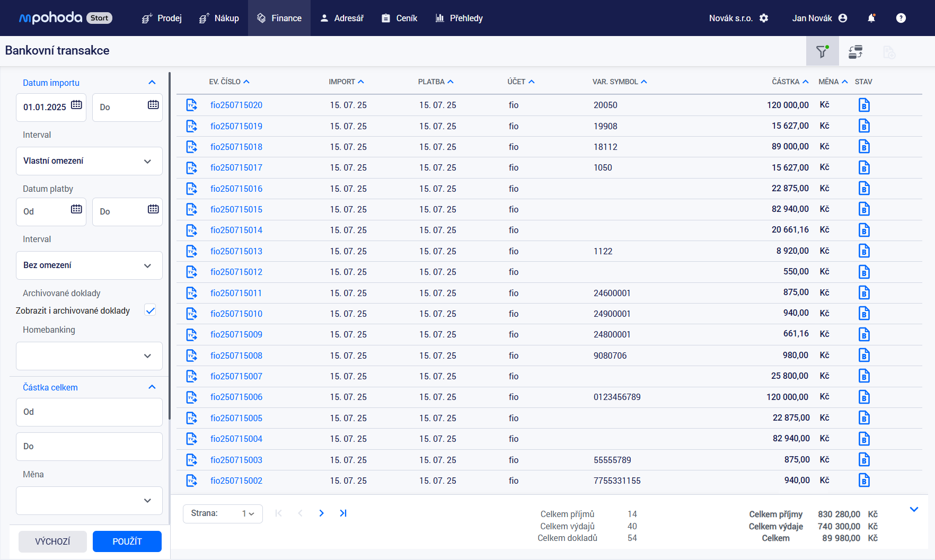Click status icon of row fio250715020
Viewport: 935px width, 560px height.
pos(864,105)
